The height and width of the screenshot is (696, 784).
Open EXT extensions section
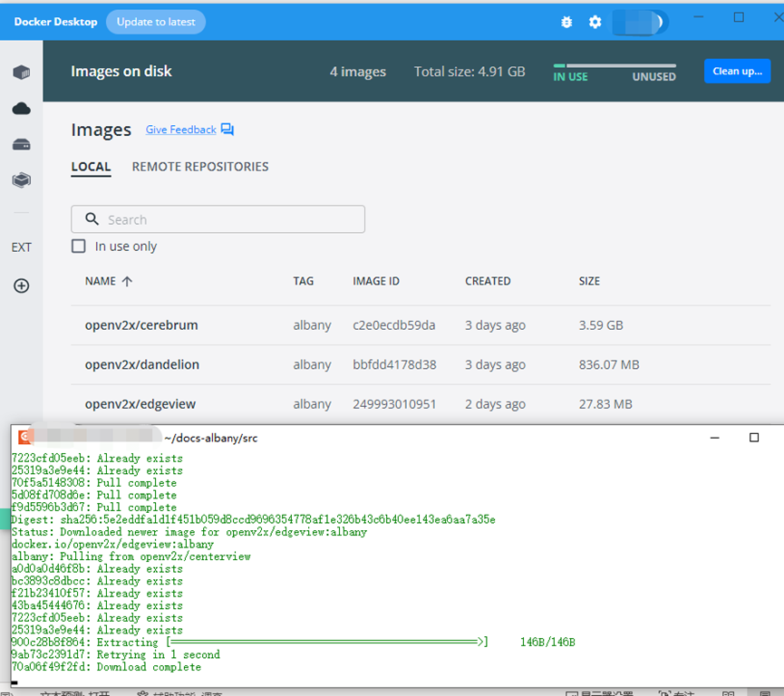(x=22, y=247)
